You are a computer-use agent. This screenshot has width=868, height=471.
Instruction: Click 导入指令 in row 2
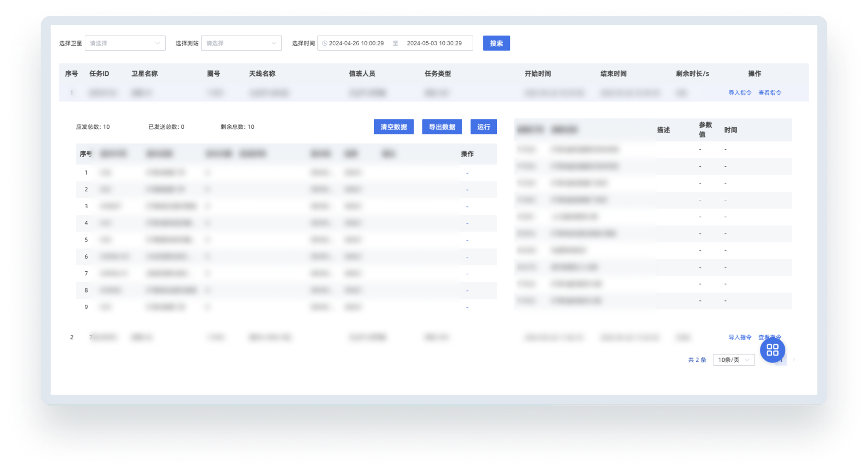[x=740, y=337]
